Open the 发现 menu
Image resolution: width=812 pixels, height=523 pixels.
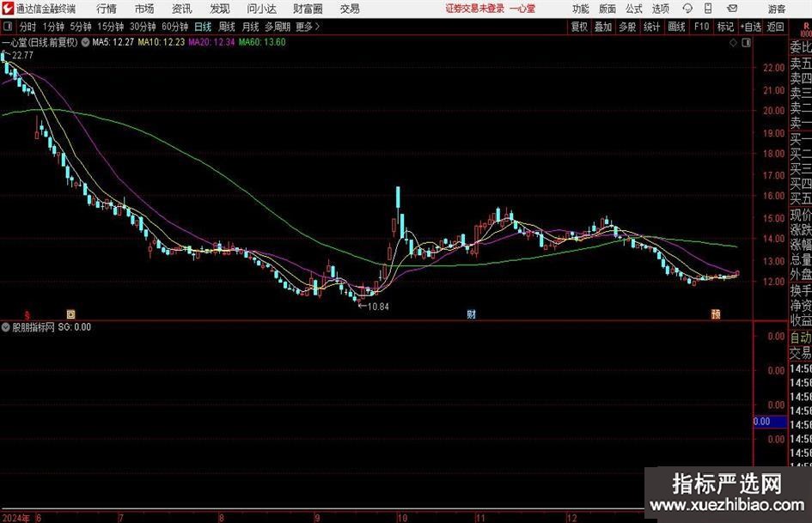point(220,9)
